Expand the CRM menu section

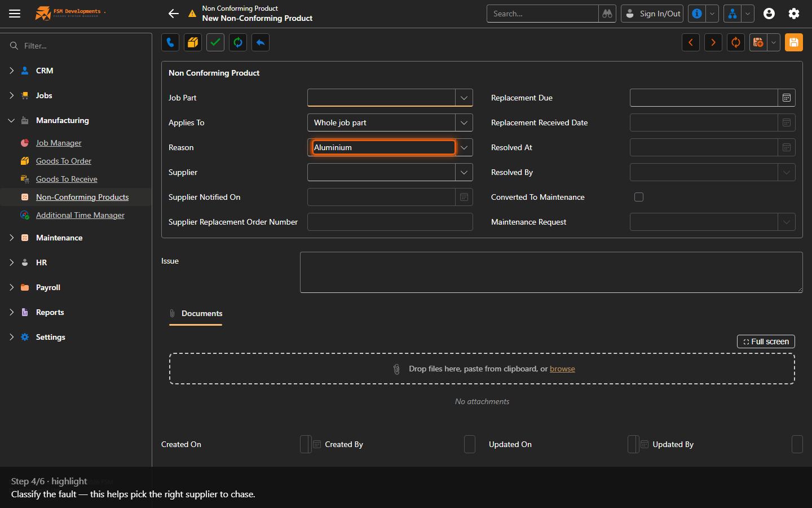click(12, 71)
